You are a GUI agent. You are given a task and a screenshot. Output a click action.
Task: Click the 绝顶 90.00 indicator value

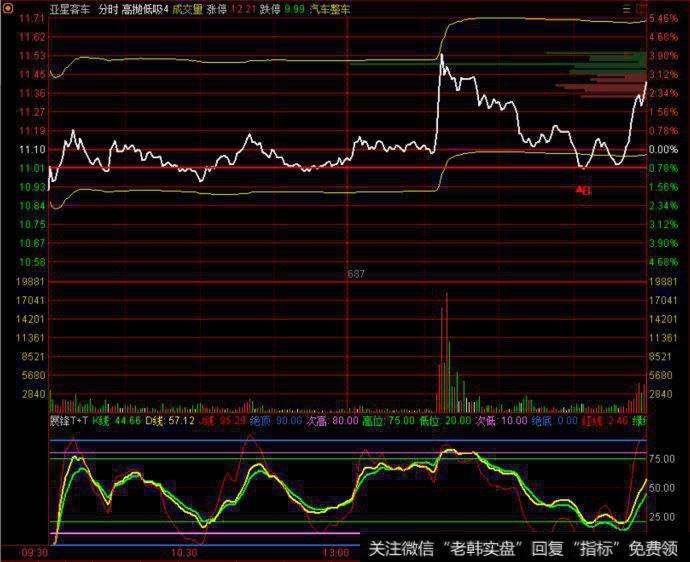(x=276, y=421)
